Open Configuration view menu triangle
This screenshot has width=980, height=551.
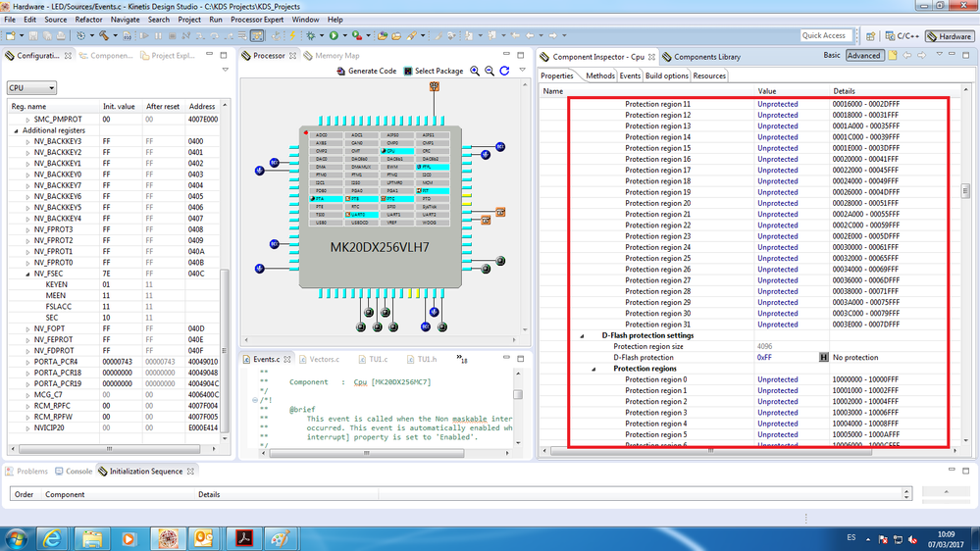tap(225, 70)
